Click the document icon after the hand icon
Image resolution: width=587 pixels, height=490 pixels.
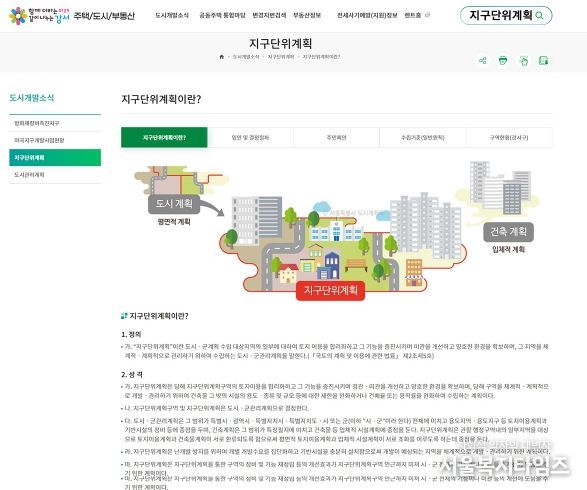[x=544, y=60]
